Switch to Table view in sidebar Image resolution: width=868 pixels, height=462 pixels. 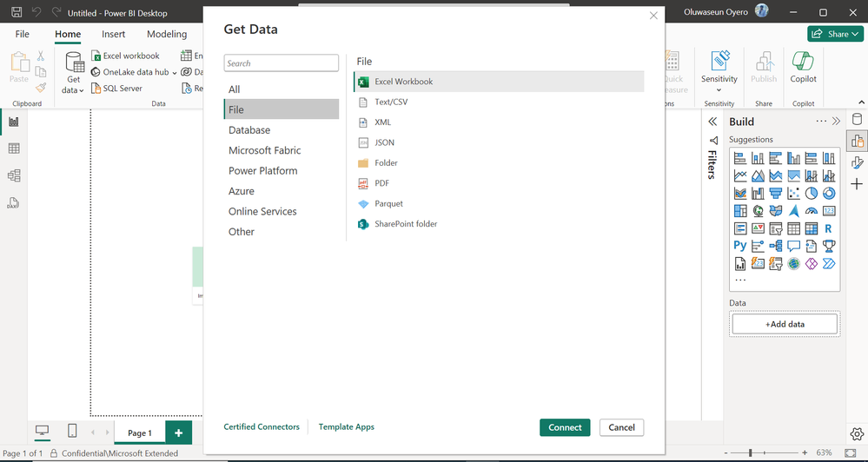(x=14, y=148)
